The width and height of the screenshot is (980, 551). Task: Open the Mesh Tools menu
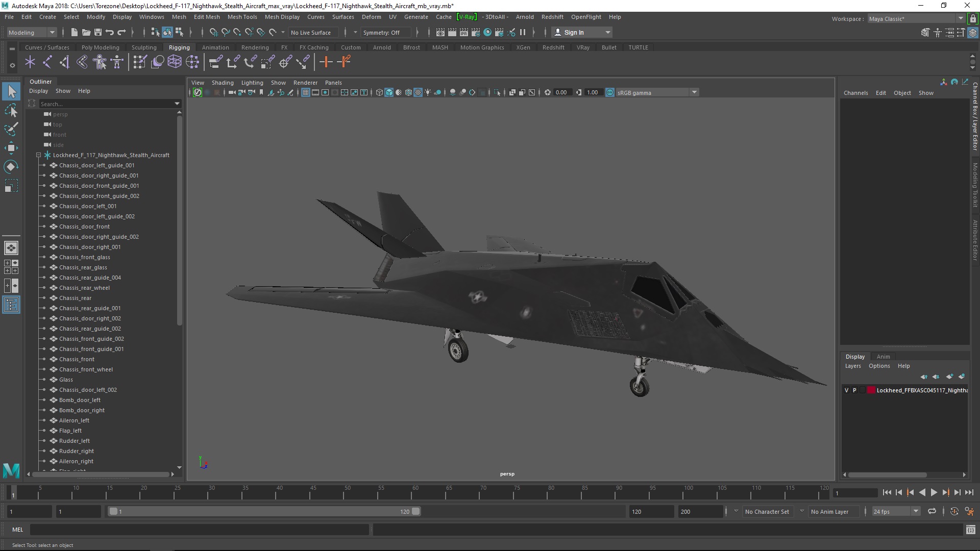tap(242, 17)
